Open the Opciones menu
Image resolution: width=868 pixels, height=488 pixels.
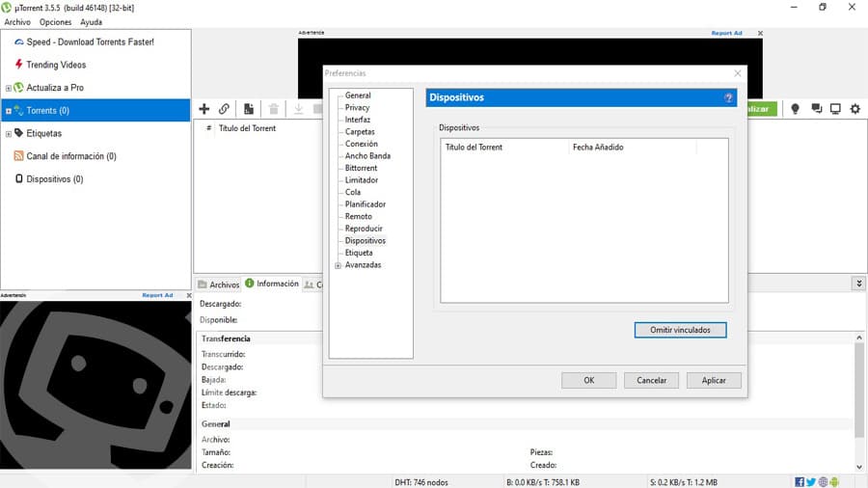click(x=55, y=22)
